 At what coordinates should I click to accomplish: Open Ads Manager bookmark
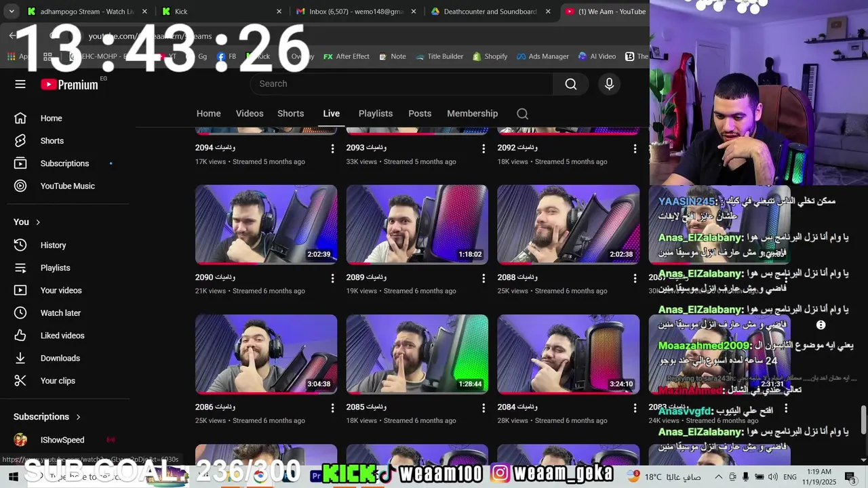542,57
